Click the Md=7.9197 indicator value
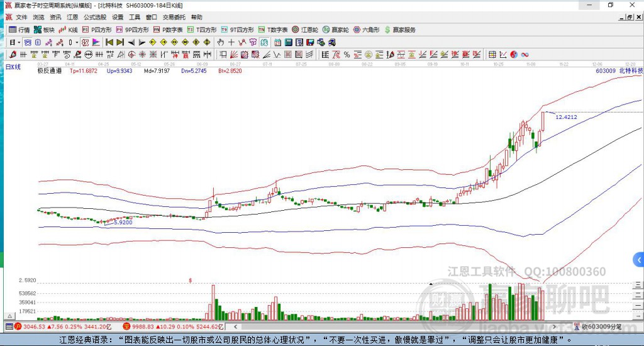This screenshot has height=346, width=644. 157,70
